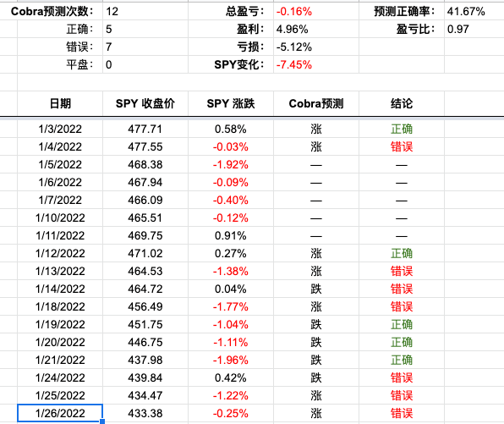Select date cell 1/24/2022
This screenshot has height=424, width=504.
[60, 377]
